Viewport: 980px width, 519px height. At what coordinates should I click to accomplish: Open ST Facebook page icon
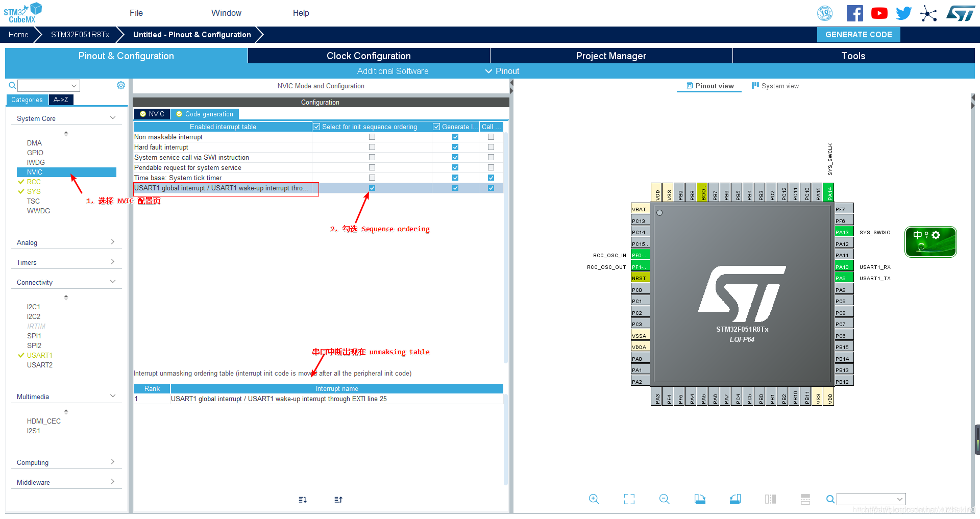[x=854, y=13]
